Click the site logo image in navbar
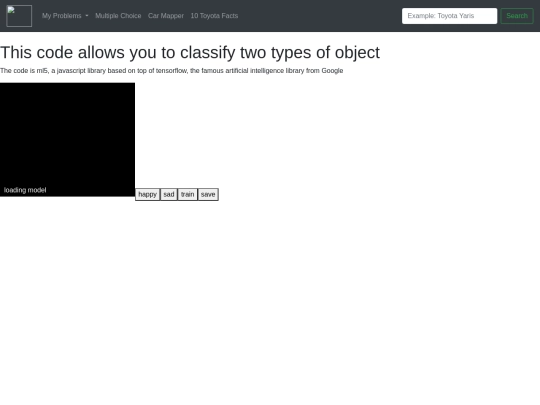 click(x=19, y=16)
